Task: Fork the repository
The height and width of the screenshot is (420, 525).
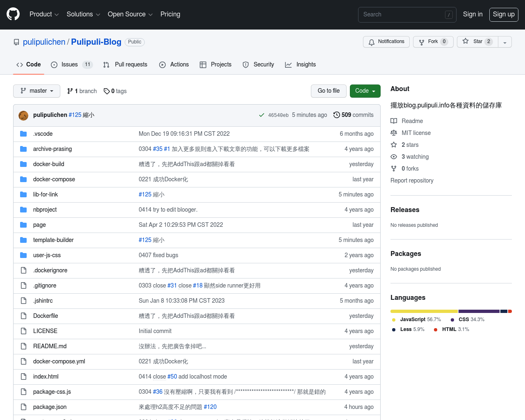Action: coord(433,42)
